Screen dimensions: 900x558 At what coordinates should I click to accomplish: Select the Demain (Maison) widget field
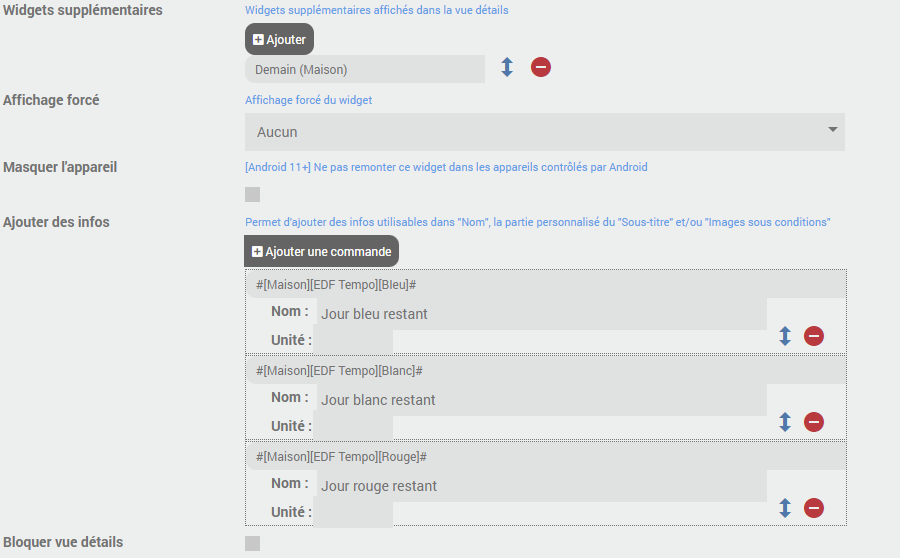pyautogui.click(x=364, y=69)
